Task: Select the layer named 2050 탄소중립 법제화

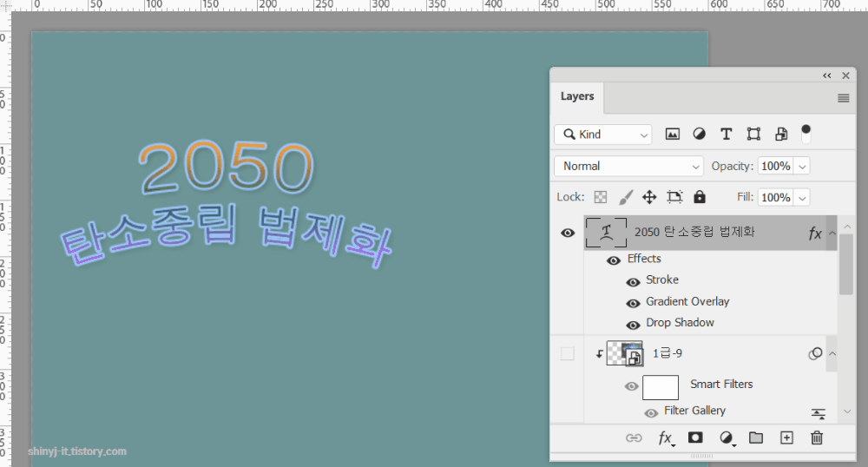Action: 694,232
